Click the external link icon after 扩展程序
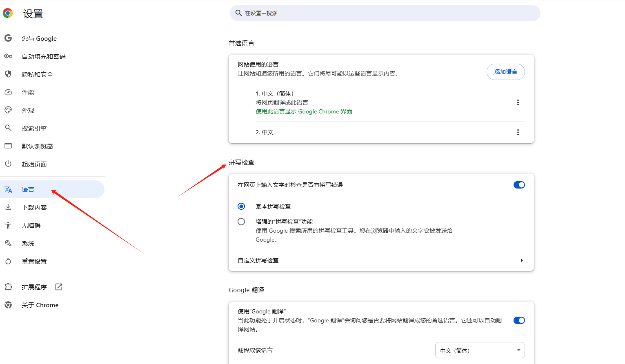Viewport: 625px width, 364px height. [59, 287]
